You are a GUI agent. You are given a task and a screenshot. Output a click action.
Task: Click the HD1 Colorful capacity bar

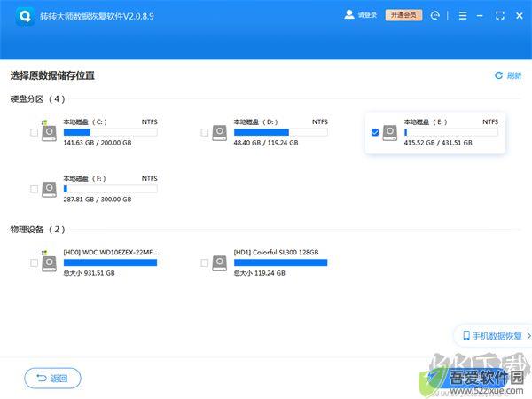pyautogui.click(x=280, y=262)
